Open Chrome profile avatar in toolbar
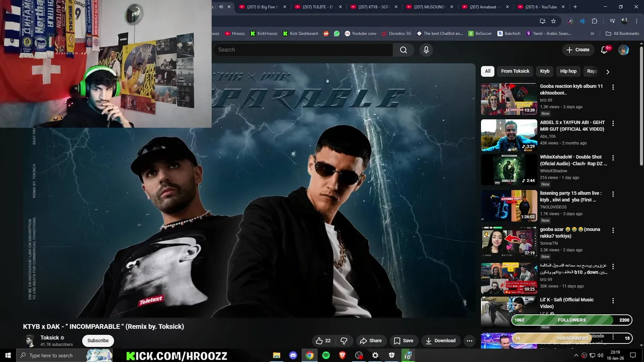 point(624,21)
